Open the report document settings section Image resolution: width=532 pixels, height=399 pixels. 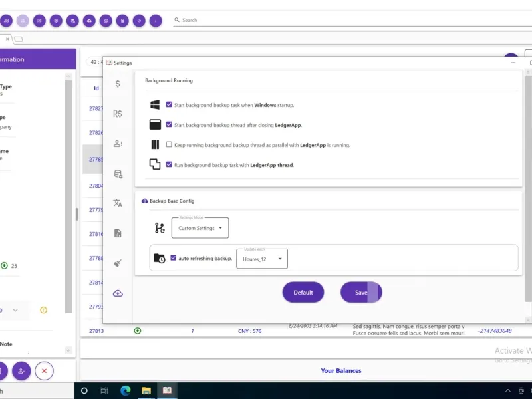point(118,233)
